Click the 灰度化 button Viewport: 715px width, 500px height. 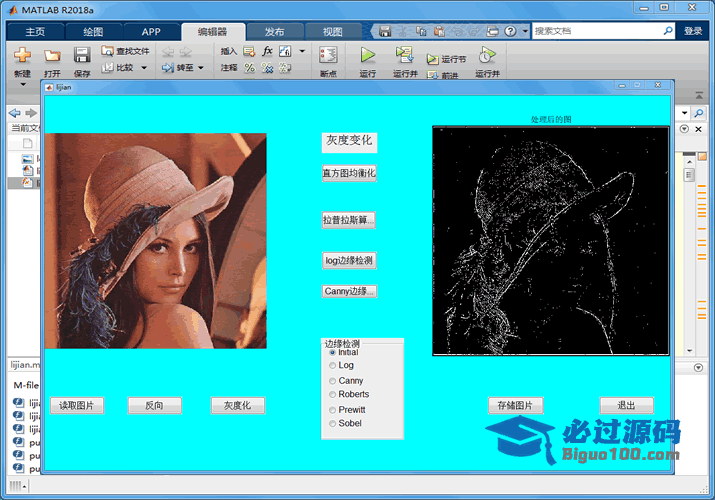pyautogui.click(x=238, y=405)
